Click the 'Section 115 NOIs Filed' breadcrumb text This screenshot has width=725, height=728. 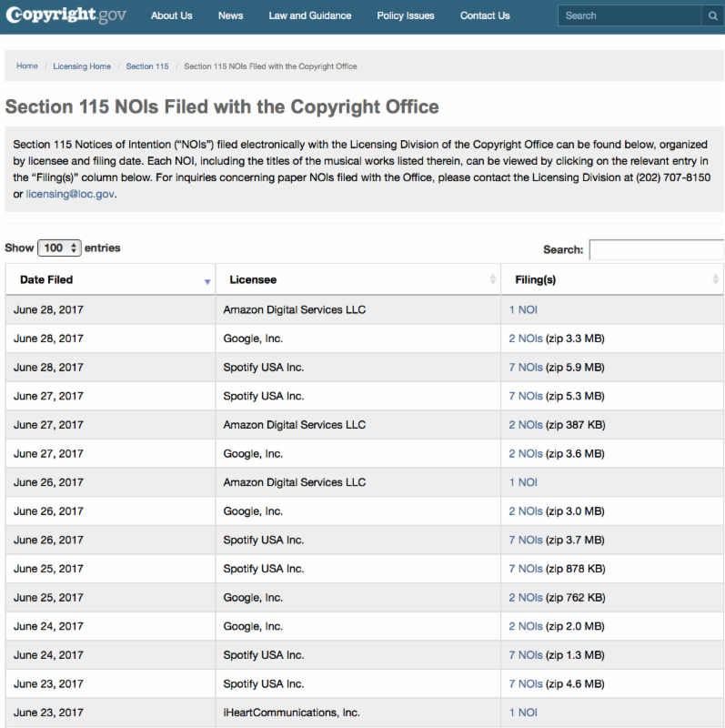pyautogui.click(x=270, y=66)
